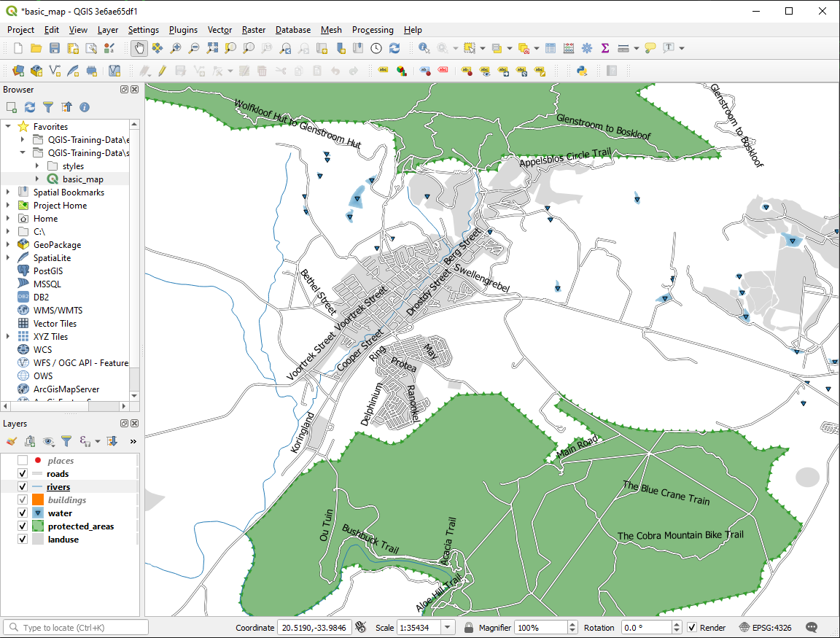840x638 pixels.
Task: Expand the XYZ Tiles browser node
Action: pos(8,337)
